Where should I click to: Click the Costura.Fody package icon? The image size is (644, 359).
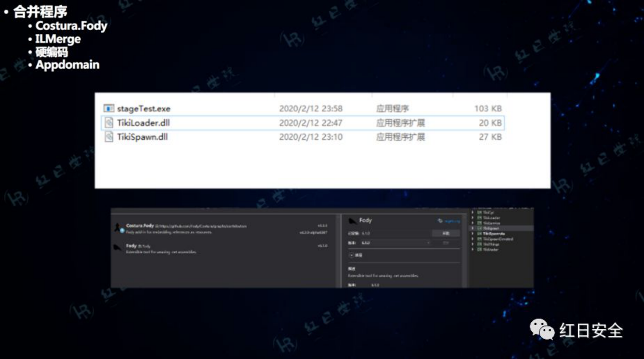pyautogui.click(x=118, y=228)
